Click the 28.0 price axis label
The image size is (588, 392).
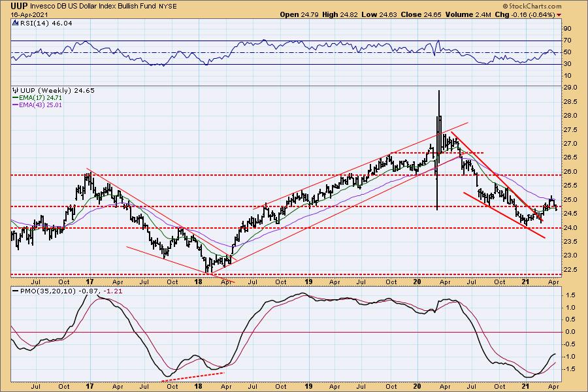(x=570, y=116)
